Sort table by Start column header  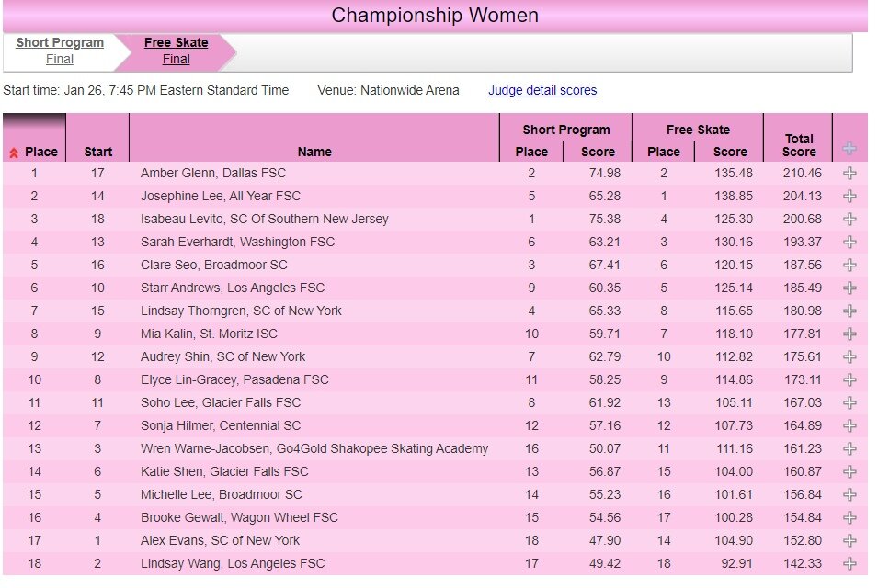(98, 152)
